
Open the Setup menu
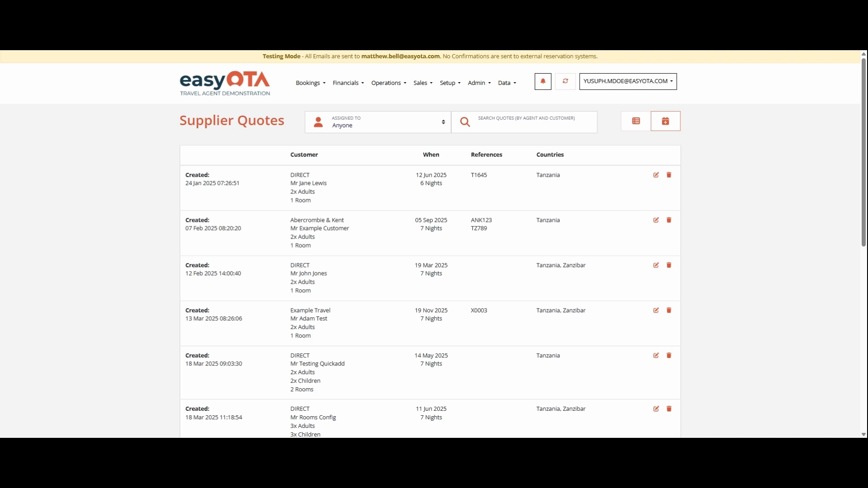450,83
